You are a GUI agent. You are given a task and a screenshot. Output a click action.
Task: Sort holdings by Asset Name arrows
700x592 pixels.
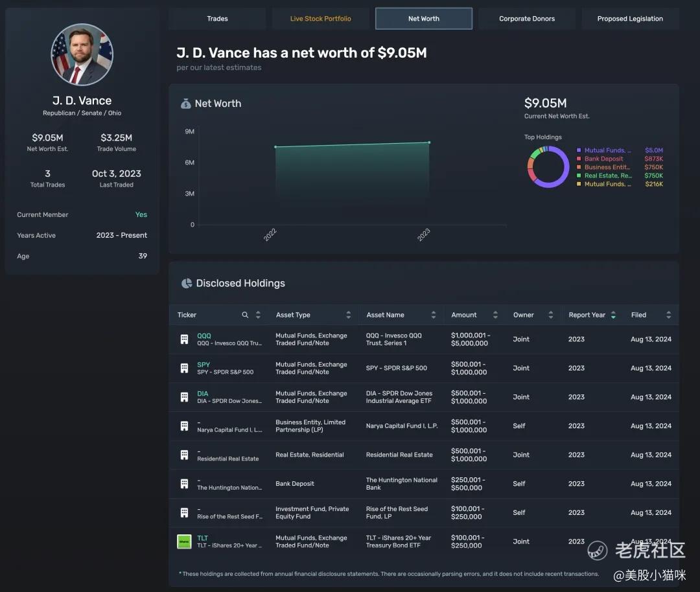(x=433, y=315)
